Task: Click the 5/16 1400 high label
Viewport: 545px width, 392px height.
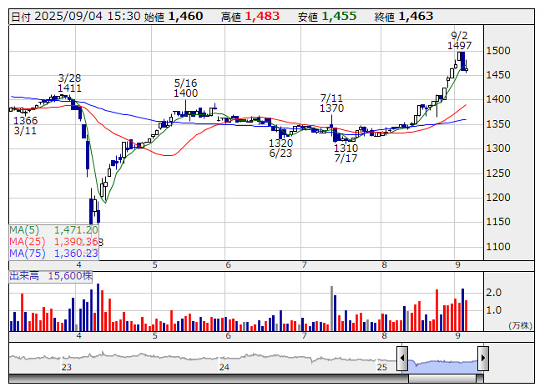Action: [x=185, y=88]
